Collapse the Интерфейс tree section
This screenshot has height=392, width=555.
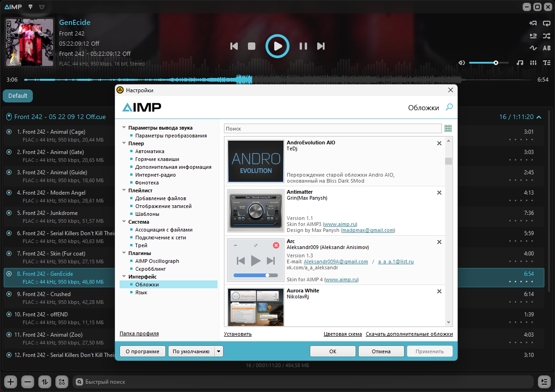[124, 277]
